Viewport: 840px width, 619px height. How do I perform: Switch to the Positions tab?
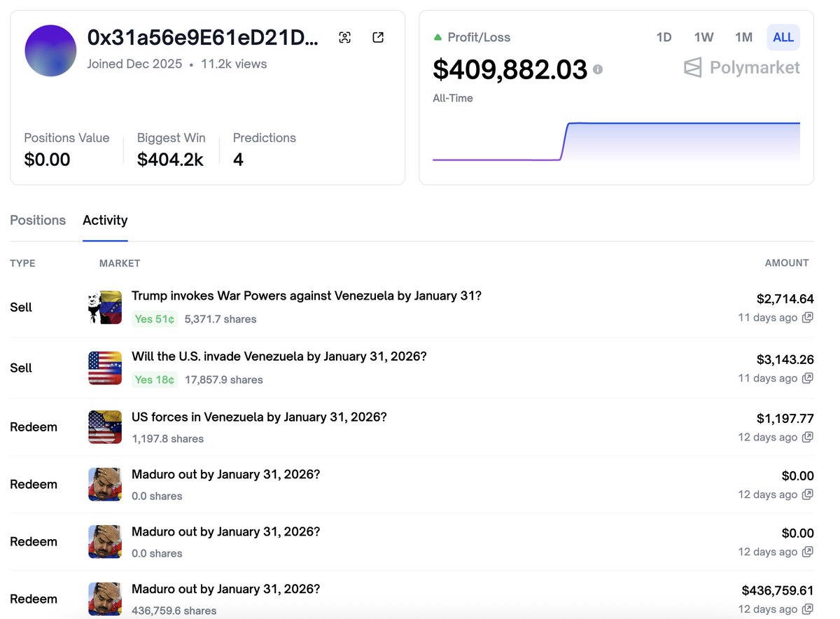[x=38, y=220]
